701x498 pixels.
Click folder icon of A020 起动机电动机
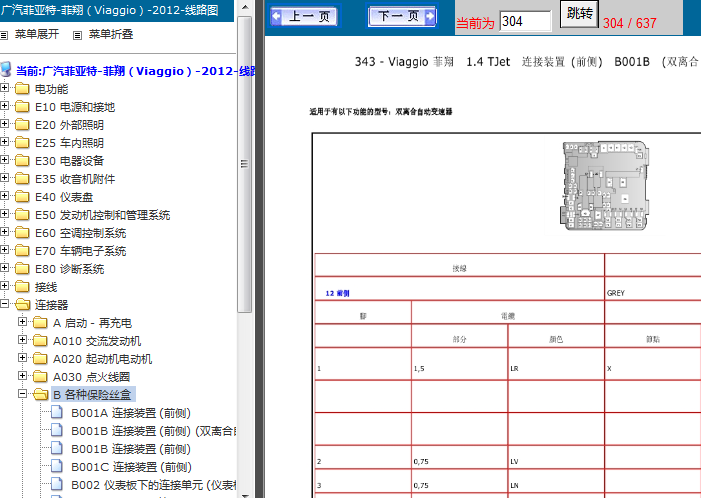[40, 359]
